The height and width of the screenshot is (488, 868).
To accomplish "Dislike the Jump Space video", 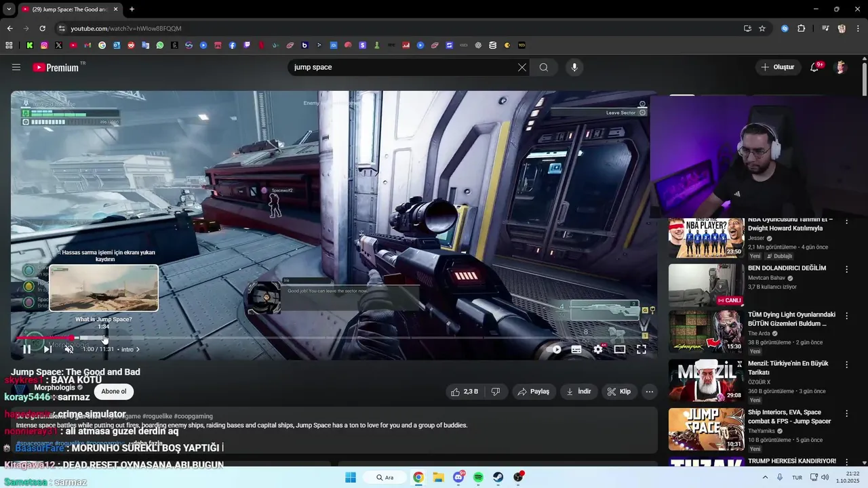I will (496, 391).
